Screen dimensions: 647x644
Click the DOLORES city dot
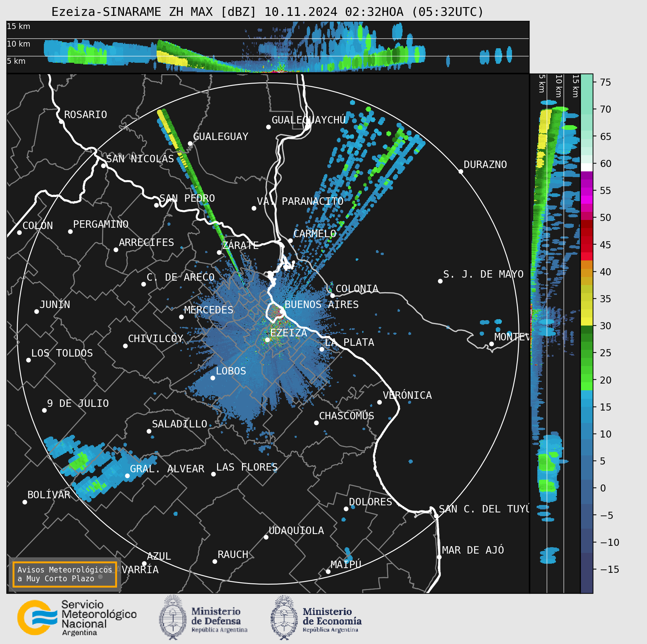click(x=346, y=509)
